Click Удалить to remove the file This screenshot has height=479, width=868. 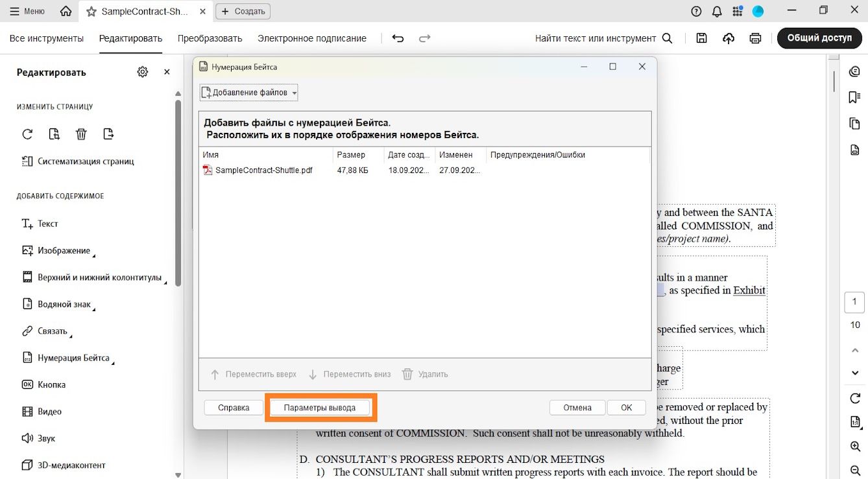click(x=426, y=374)
